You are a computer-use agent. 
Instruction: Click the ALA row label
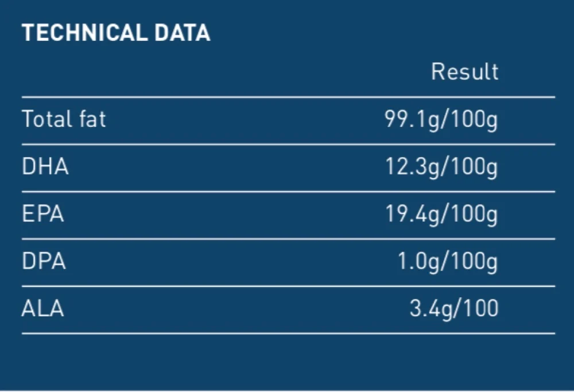coord(43,308)
